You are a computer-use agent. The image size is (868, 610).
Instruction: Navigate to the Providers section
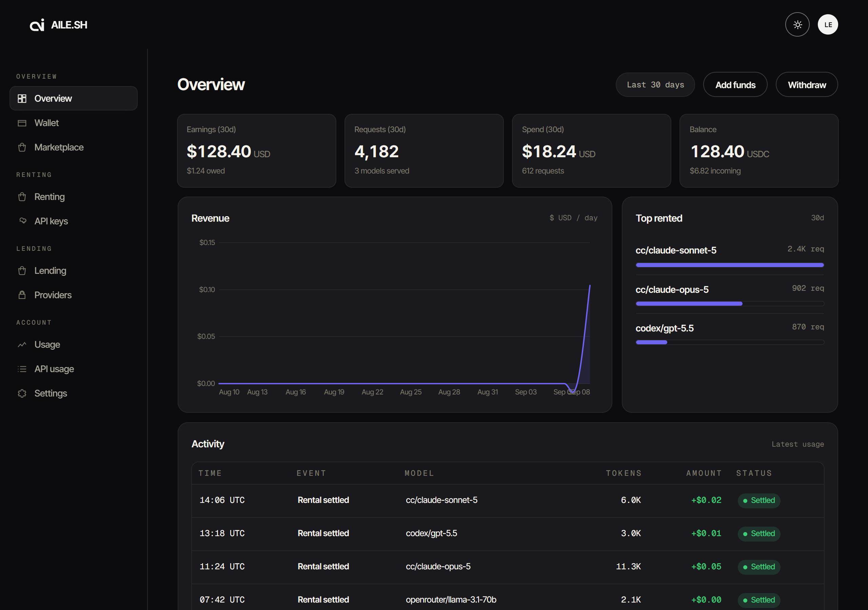(x=73, y=295)
